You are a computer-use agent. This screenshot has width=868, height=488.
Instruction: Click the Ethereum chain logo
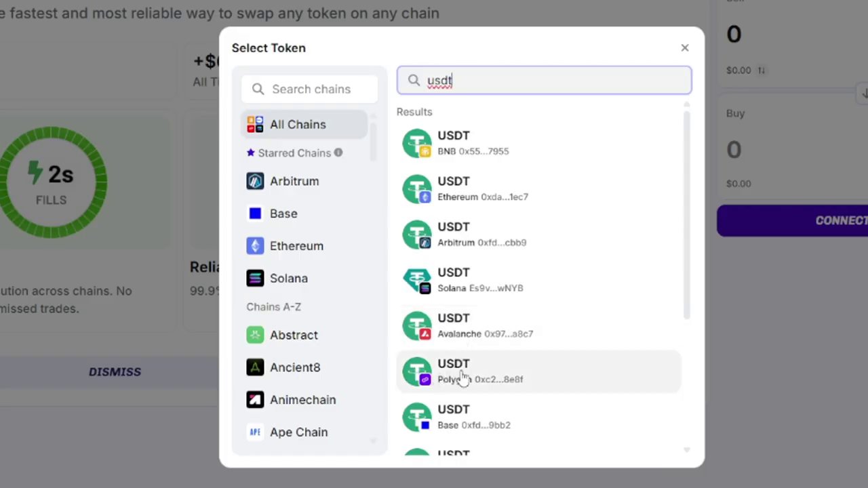[255, 246]
